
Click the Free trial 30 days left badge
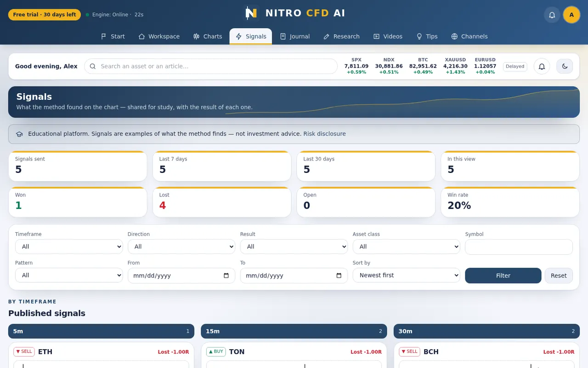click(45, 15)
